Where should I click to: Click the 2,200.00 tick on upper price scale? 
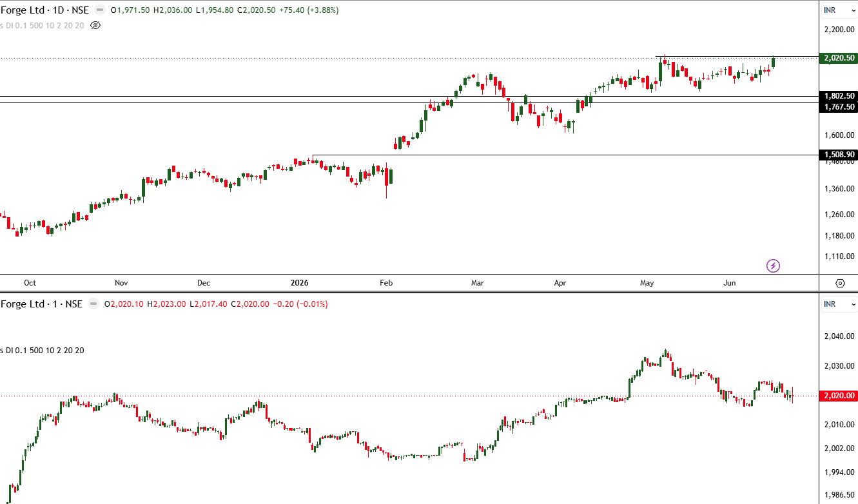click(839, 30)
